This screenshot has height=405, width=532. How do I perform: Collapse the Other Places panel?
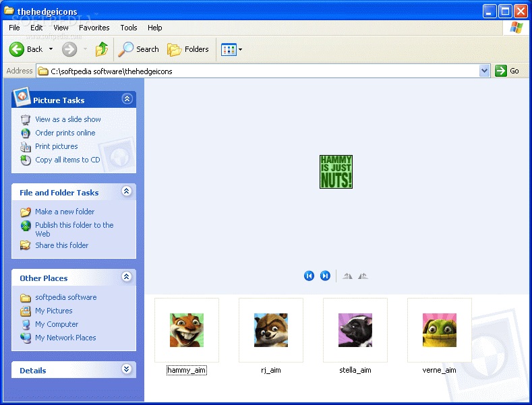(127, 277)
